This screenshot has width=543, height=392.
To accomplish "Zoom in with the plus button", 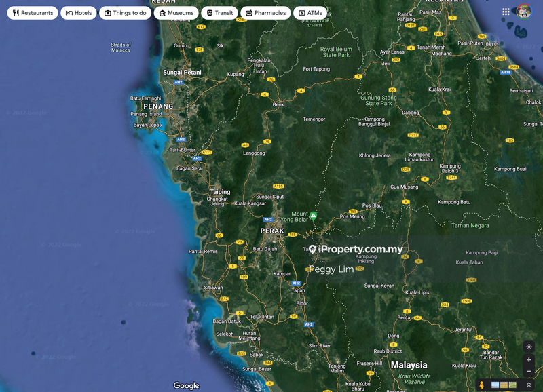I will [x=529, y=360].
